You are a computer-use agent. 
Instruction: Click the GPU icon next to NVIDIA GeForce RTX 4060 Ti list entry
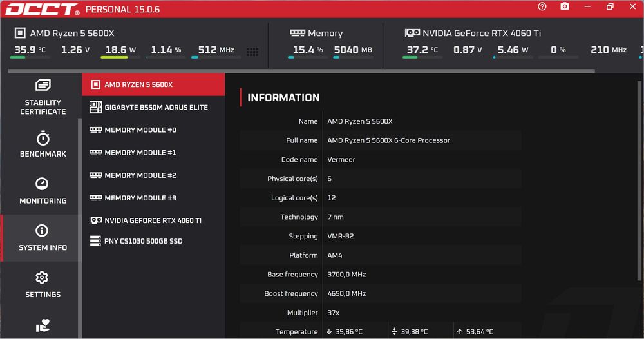point(96,220)
